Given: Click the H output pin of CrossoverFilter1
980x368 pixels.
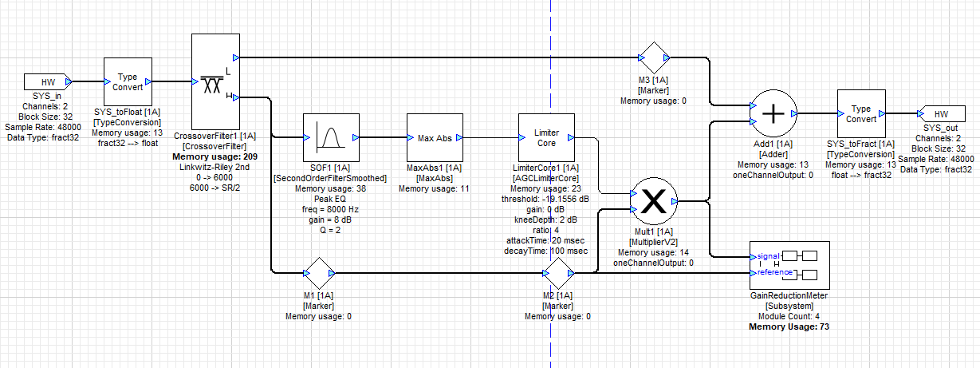Looking at the screenshot, I should click(236, 97).
